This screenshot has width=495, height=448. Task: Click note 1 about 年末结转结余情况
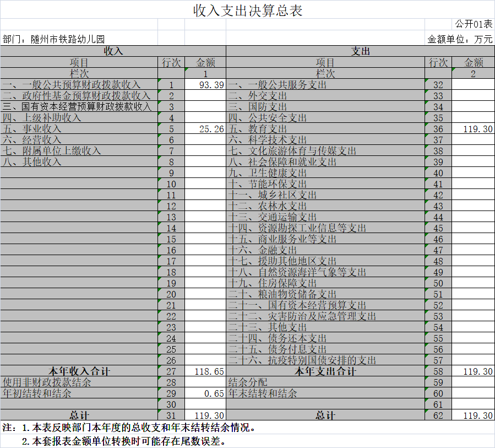[x=129, y=428]
